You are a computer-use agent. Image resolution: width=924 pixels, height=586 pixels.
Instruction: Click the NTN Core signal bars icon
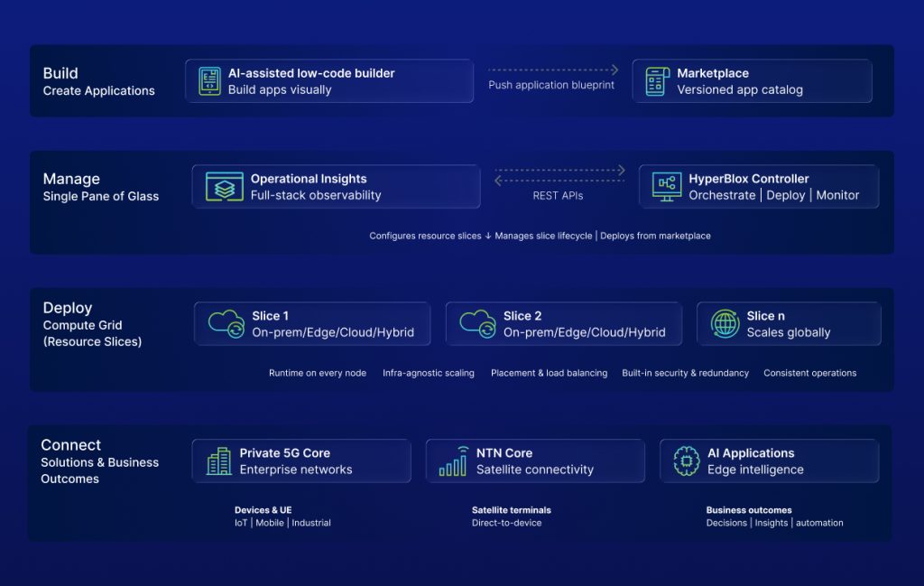point(453,461)
